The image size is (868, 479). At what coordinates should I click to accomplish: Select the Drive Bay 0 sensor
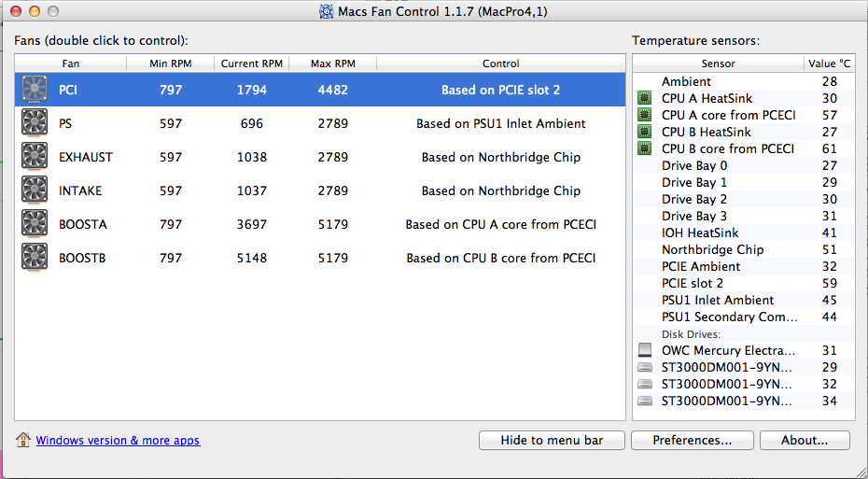(744, 165)
